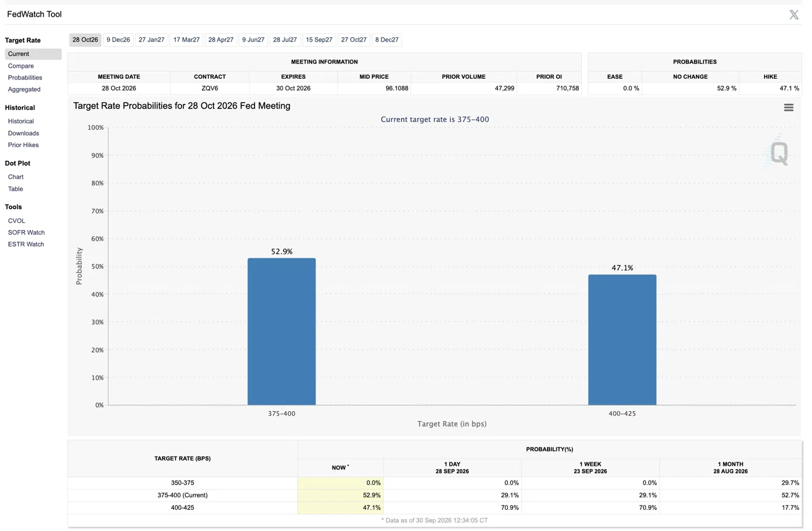This screenshot has width=812, height=531.
Task: Open the 9 Jun27 meeting tab
Action: (253, 40)
